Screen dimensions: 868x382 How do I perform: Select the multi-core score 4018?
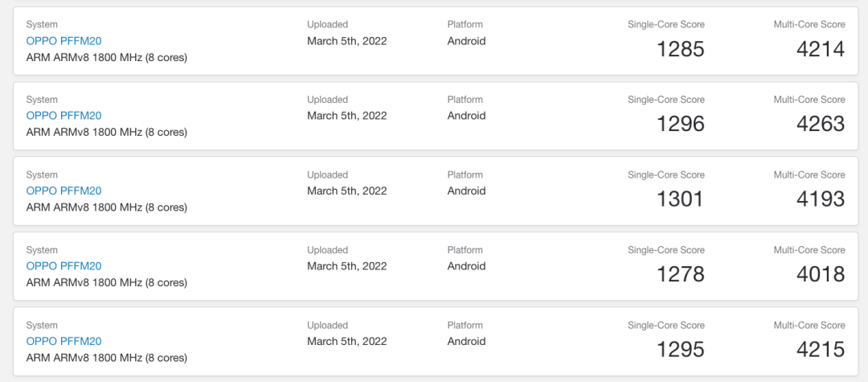pyautogui.click(x=821, y=274)
